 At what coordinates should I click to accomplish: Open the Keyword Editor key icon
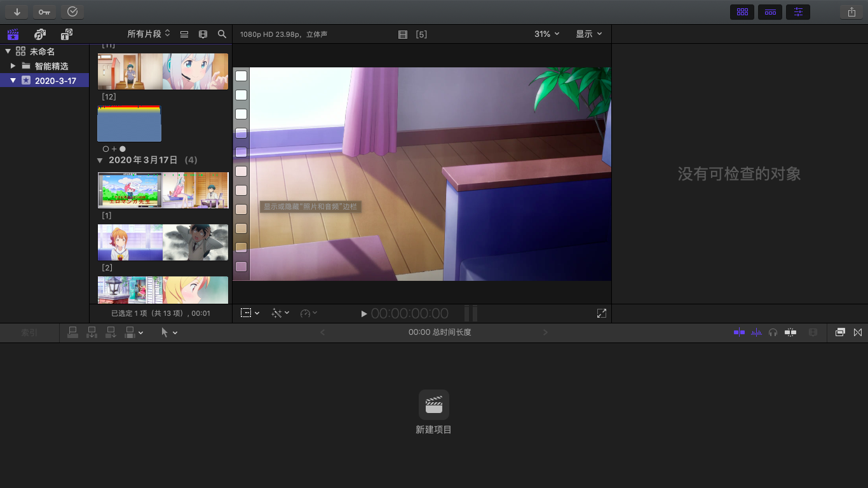click(44, 11)
